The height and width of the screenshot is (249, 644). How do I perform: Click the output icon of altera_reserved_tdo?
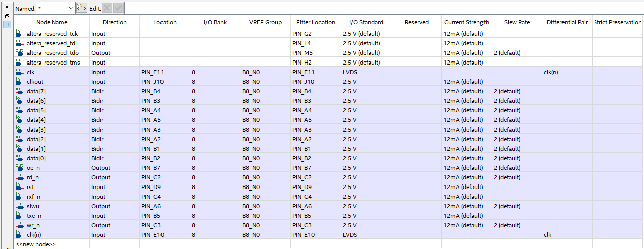coord(19,53)
